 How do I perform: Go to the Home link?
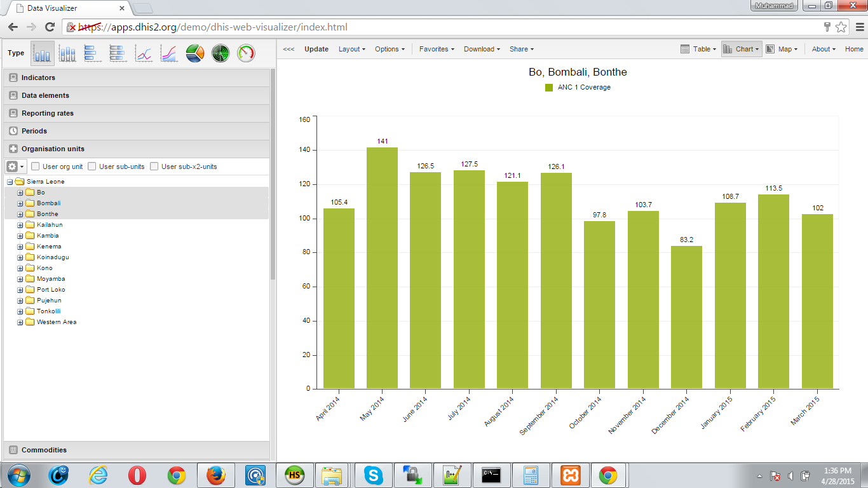pyautogui.click(x=854, y=49)
